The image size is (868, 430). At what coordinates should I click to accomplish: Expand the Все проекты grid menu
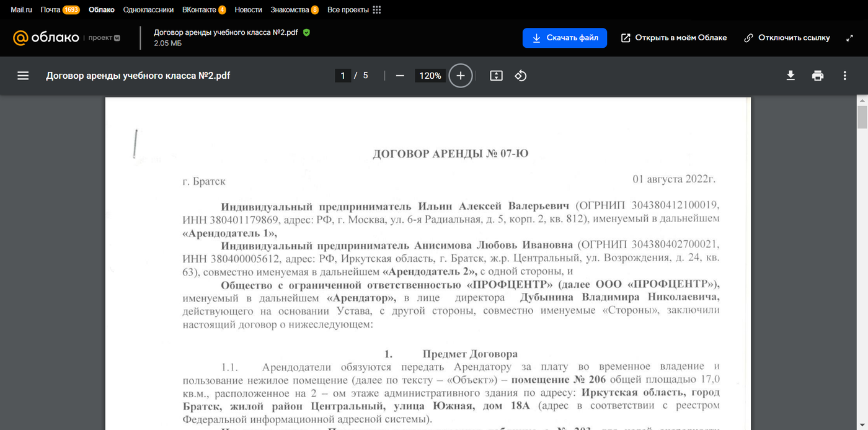376,10
